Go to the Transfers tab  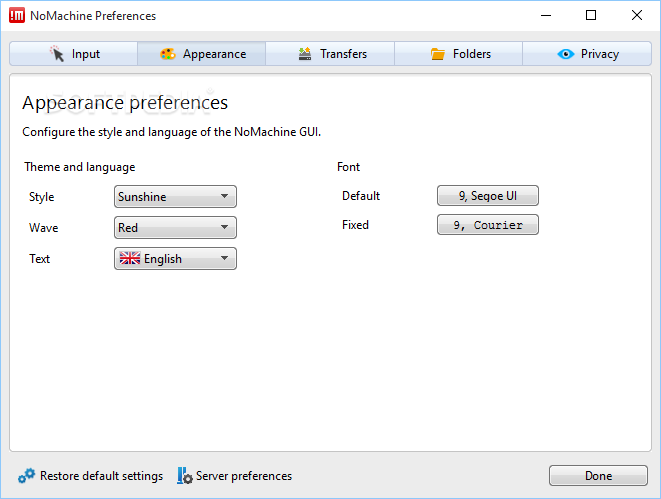[330, 54]
